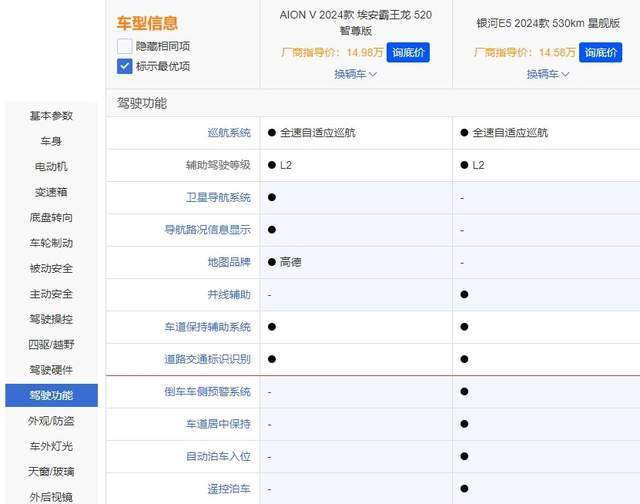This screenshot has height=504, width=640.
Task: Go to 驾驶操控 sidebar section
Action: point(51,319)
